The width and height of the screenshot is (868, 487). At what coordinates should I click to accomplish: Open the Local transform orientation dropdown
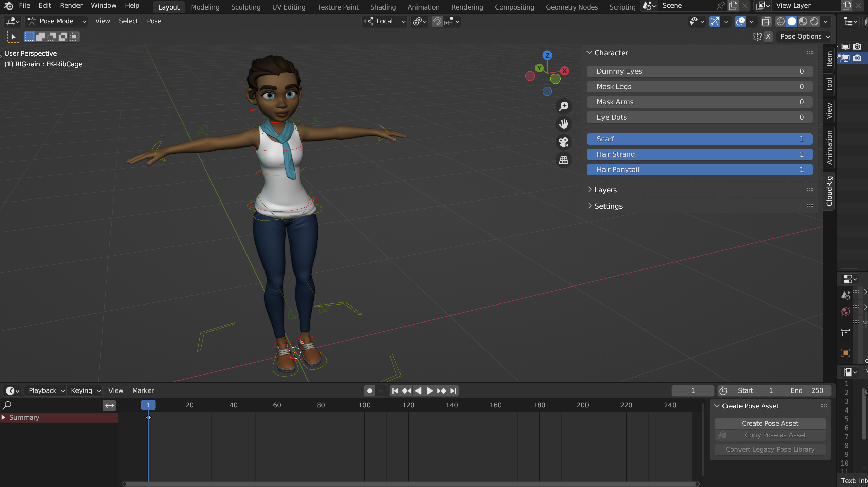[x=385, y=21]
